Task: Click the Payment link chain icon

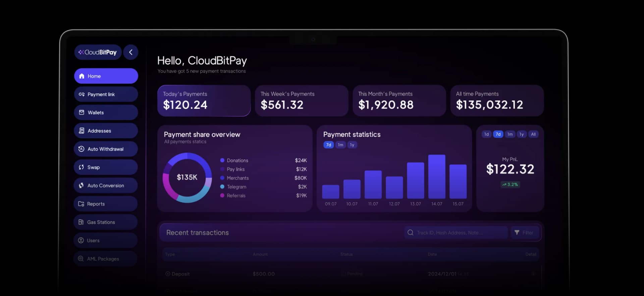Action: point(82,95)
